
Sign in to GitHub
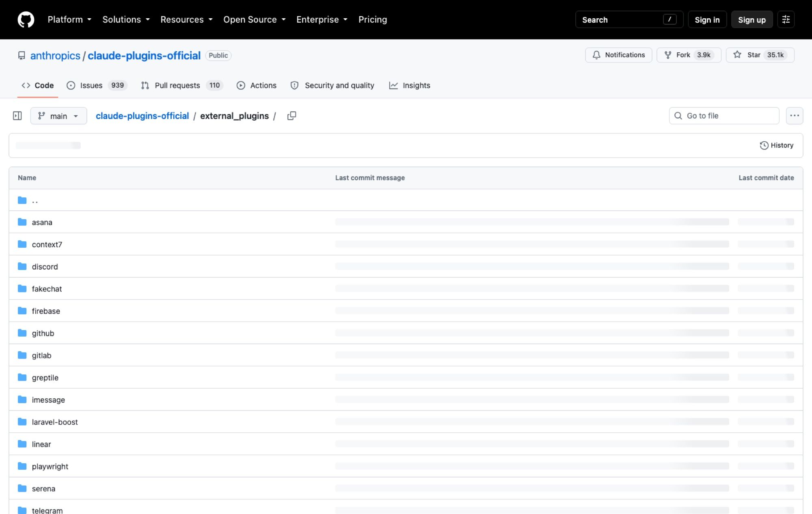tap(707, 19)
